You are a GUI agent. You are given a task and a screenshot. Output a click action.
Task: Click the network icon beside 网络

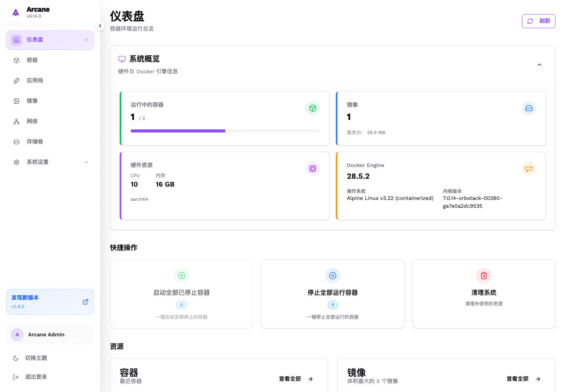point(16,122)
